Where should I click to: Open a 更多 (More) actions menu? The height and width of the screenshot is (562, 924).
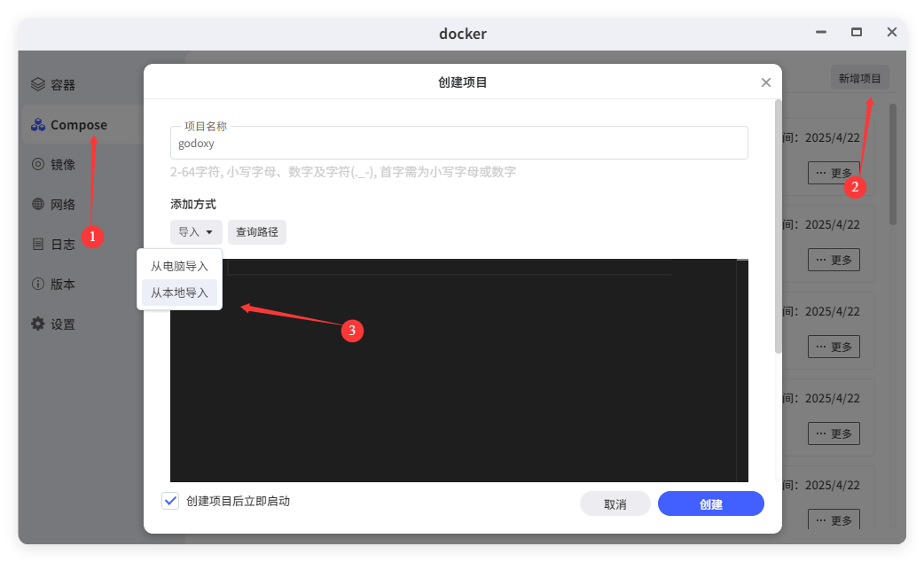(834, 172)
